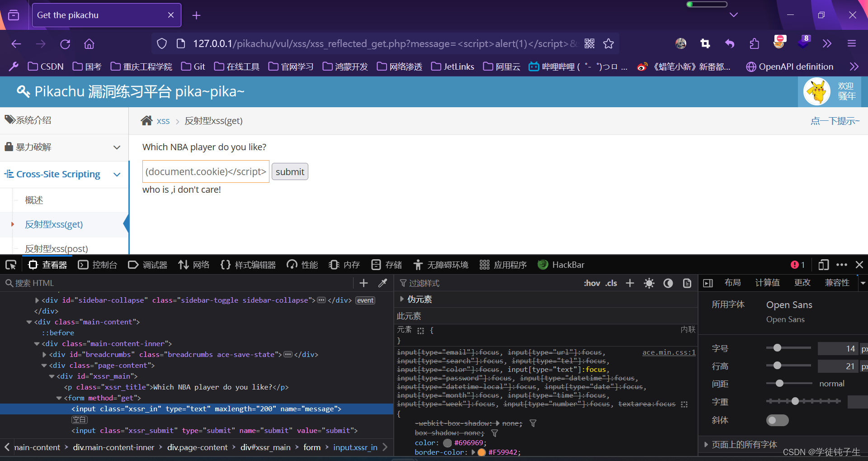This screenshot has width=868, height=461.
Task: Collapse the three-pane inspector sidebar
Action: click(x=708, y=283)
